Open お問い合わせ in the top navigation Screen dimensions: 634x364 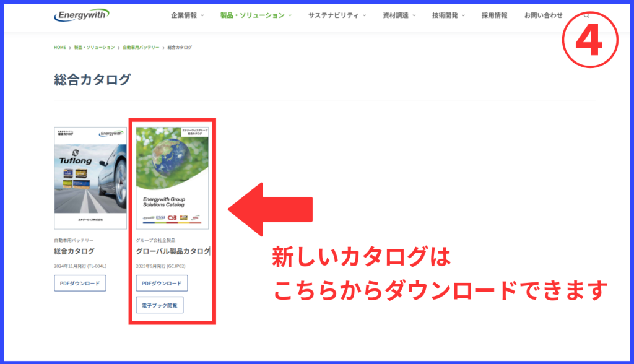[543, 15]
